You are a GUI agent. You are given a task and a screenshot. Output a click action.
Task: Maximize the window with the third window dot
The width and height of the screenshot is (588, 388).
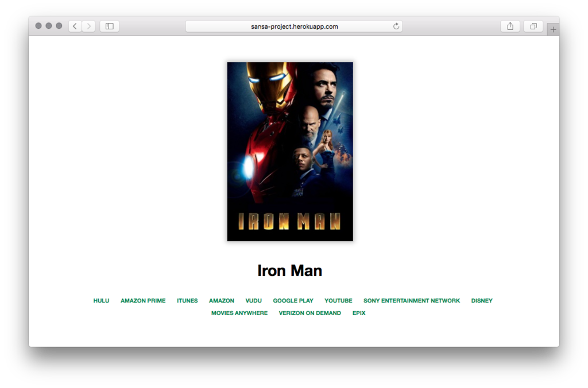(59, 25)
